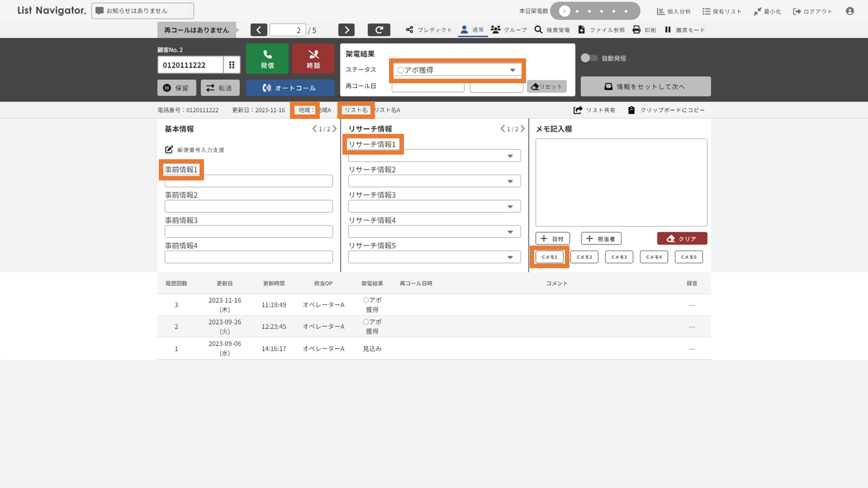Open the dial keypad icon beside phone number
868x488 pixels.
coord(232,65)
